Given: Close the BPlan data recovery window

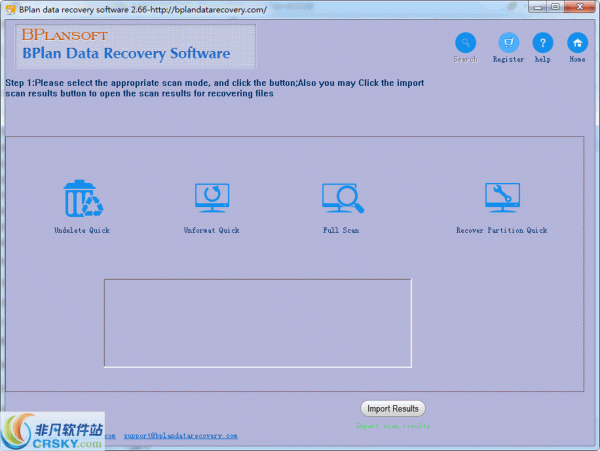Looking at the screenshot, I should (x=580, y=7).
